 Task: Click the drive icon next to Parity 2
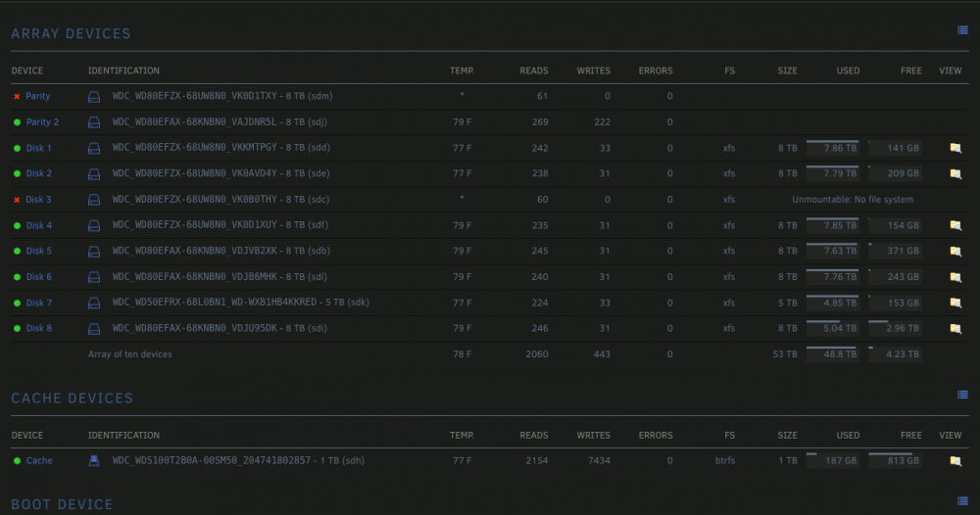point(94,122)
